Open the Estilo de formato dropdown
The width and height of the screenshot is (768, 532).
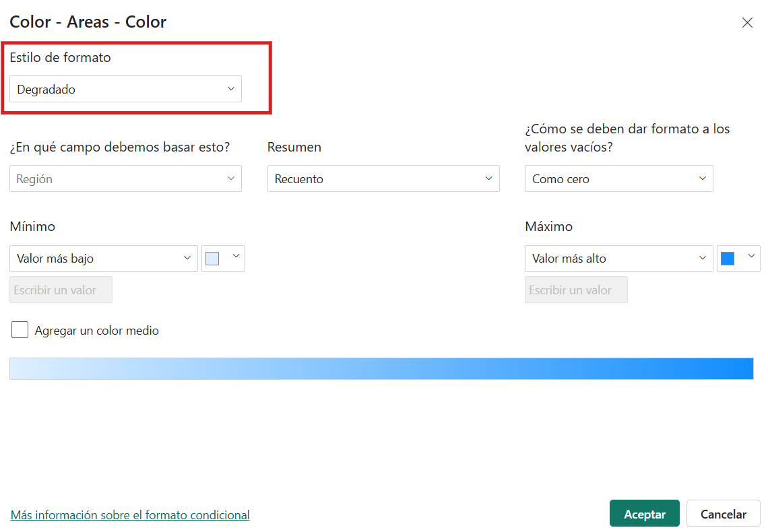125,89
